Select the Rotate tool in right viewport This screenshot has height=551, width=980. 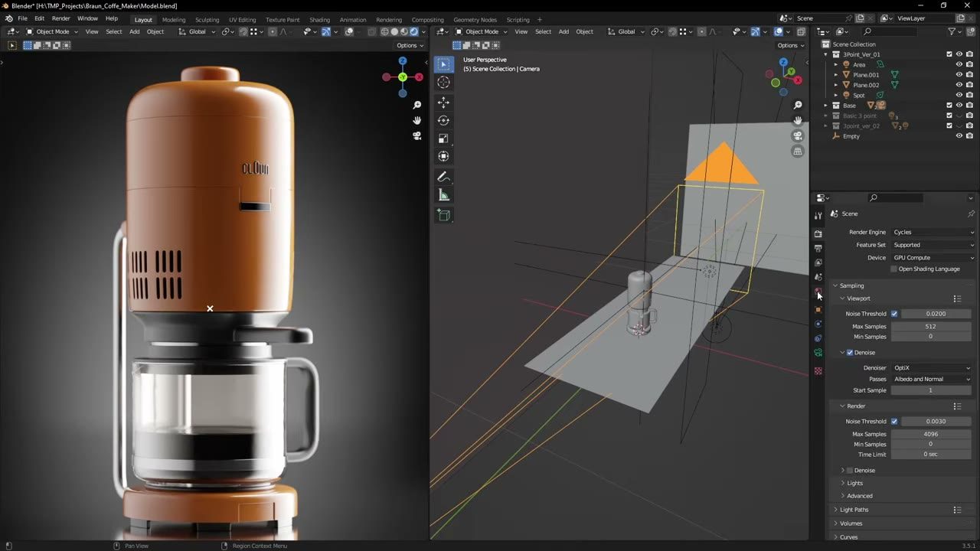[443, 120]
